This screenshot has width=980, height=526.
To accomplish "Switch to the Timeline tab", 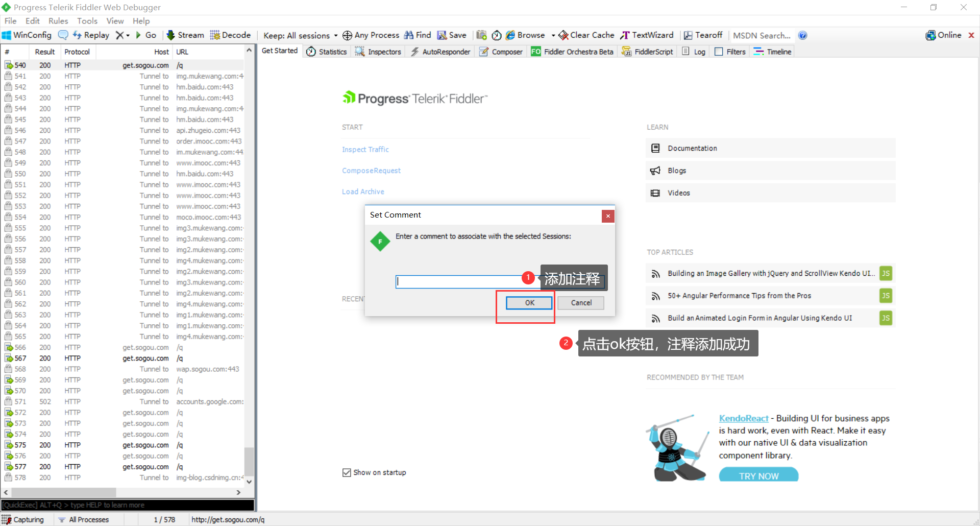I will click(773, 52).
